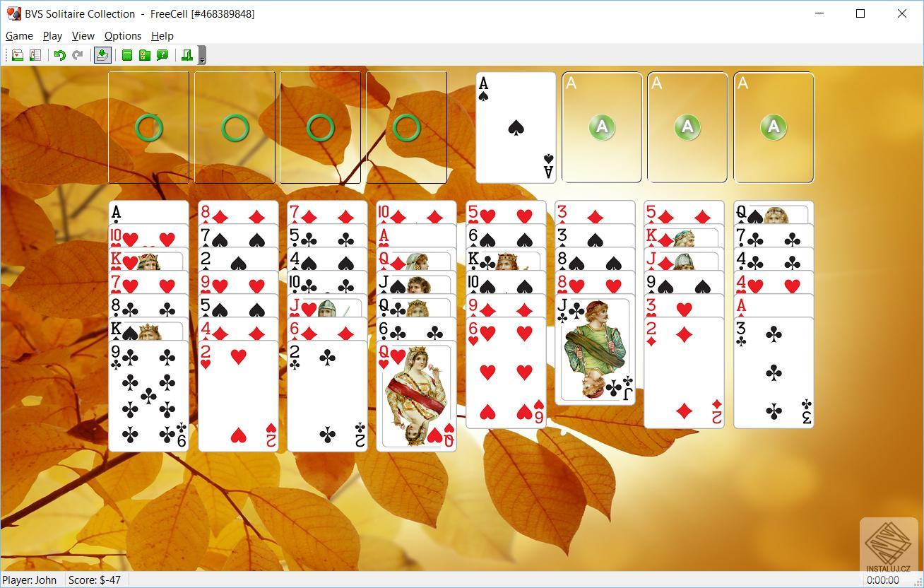Click the grayed redo arrow icon

[x=78, y=55]
